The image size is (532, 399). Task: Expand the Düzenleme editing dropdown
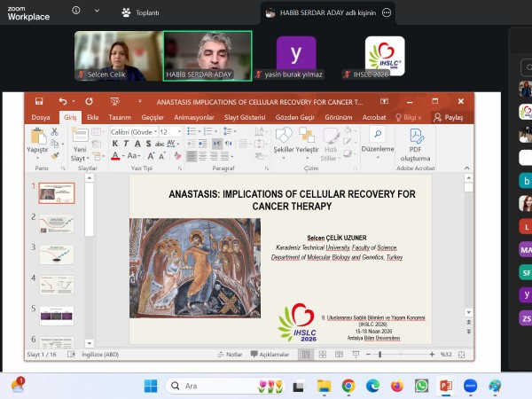tap(378, 149)
